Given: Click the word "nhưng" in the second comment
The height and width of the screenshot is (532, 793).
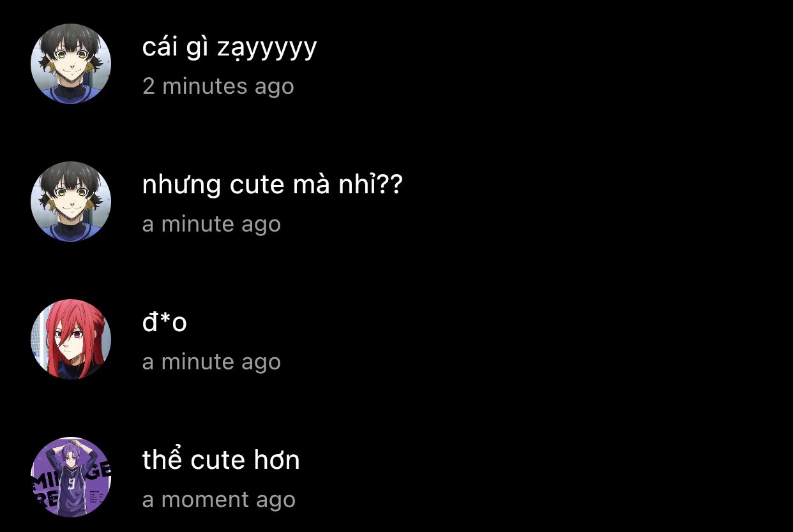Looking at the screenshot, I should 181,186.
